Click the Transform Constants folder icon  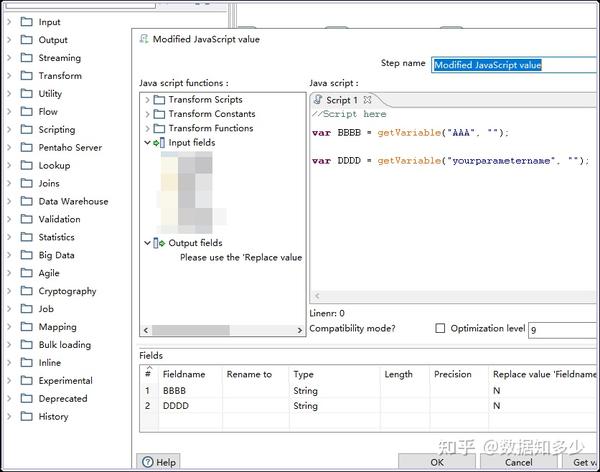coord(159,114)
